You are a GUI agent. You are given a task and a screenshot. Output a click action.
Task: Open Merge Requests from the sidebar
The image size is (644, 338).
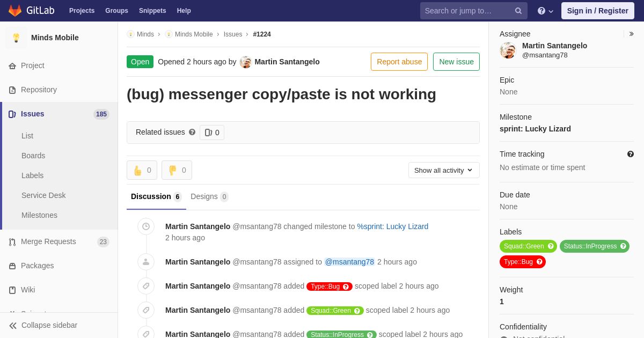[x=48, y=241]
